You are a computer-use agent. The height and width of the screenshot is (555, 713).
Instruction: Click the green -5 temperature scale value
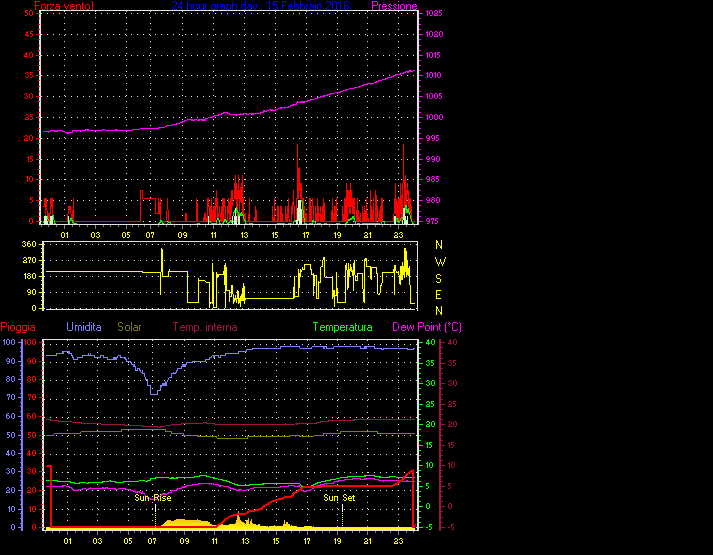tap(427, 527)
